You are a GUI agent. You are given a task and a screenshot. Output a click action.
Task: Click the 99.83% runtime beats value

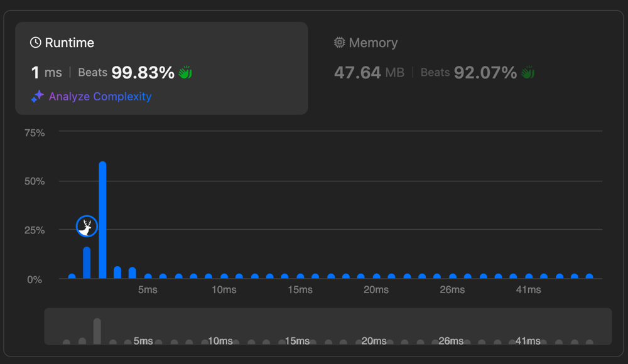click(x=143, y=72)
